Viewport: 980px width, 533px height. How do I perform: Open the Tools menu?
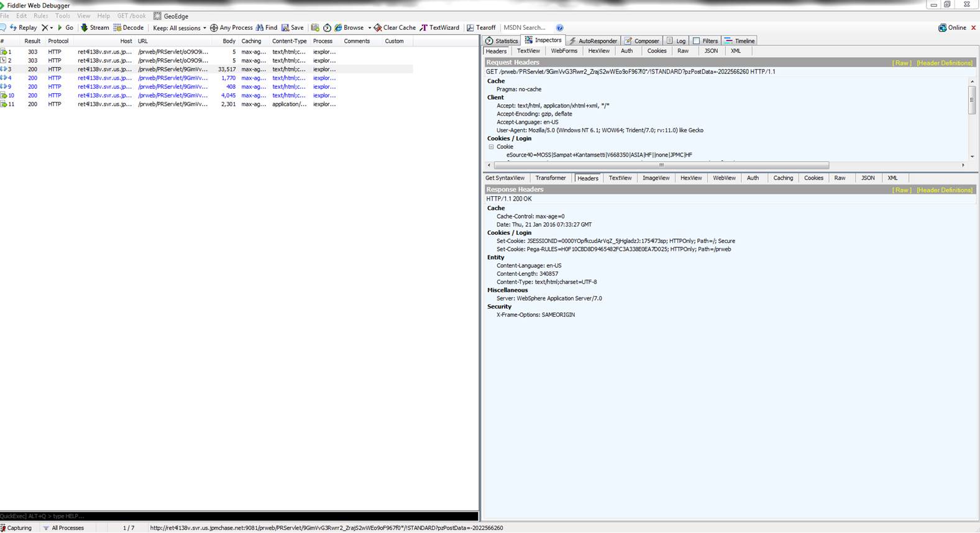point(63,16)
